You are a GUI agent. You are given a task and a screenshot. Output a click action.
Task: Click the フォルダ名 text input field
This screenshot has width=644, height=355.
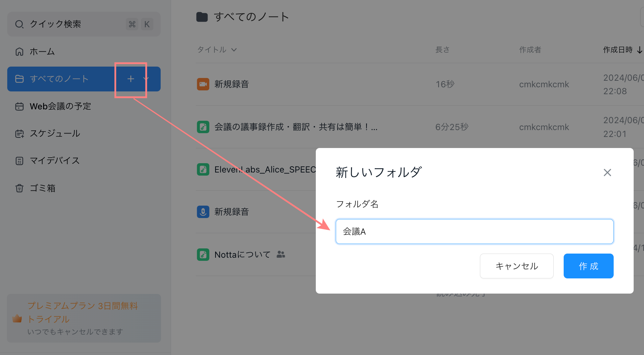pyautogui.click(x=474, y=231)
